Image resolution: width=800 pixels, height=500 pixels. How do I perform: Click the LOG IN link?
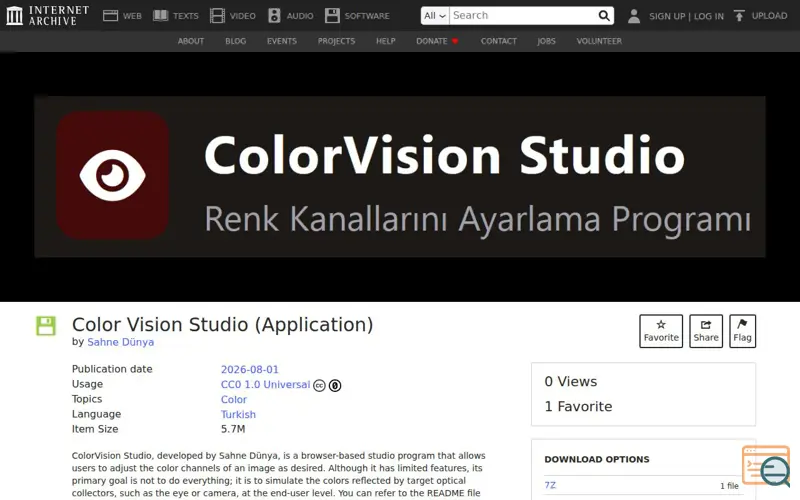(x=709, y=16)
